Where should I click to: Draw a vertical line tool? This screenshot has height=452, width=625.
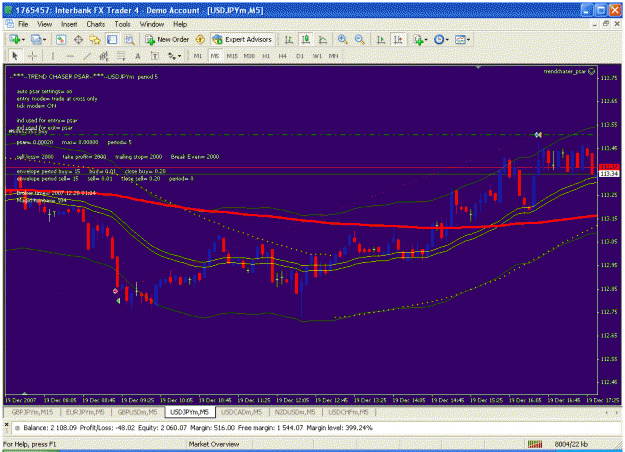[53, 56]
